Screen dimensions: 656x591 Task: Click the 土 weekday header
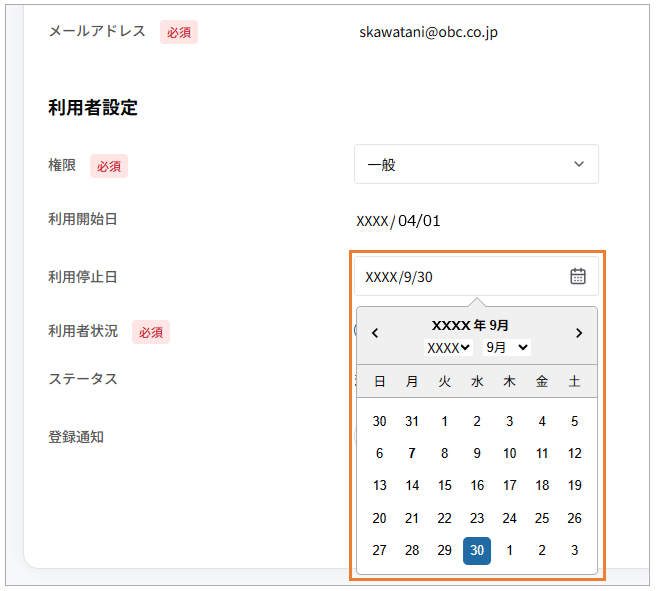tap(574, 381)
